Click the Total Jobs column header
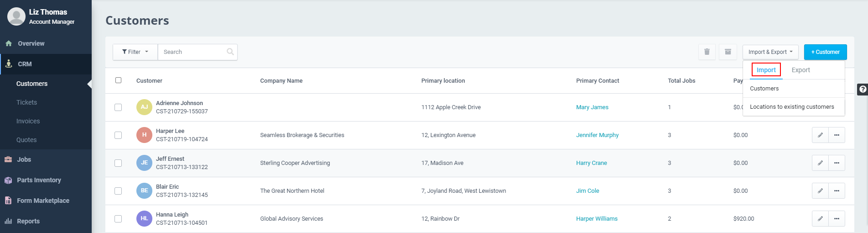This screenshot has width=868, height=233. coord(681,81)
